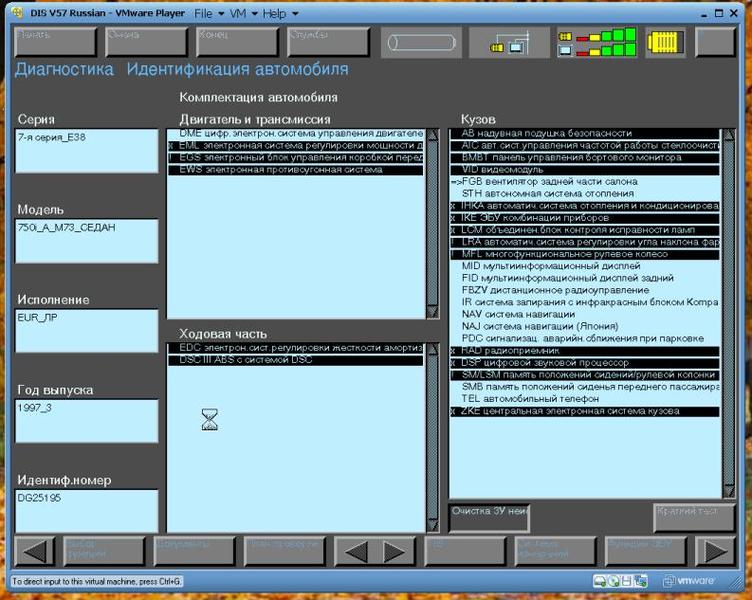The image size is (752, 600).
Task: Click the Модель field showing 750i_A_M73_СЕДАН
Action: (x=87, y=241)
